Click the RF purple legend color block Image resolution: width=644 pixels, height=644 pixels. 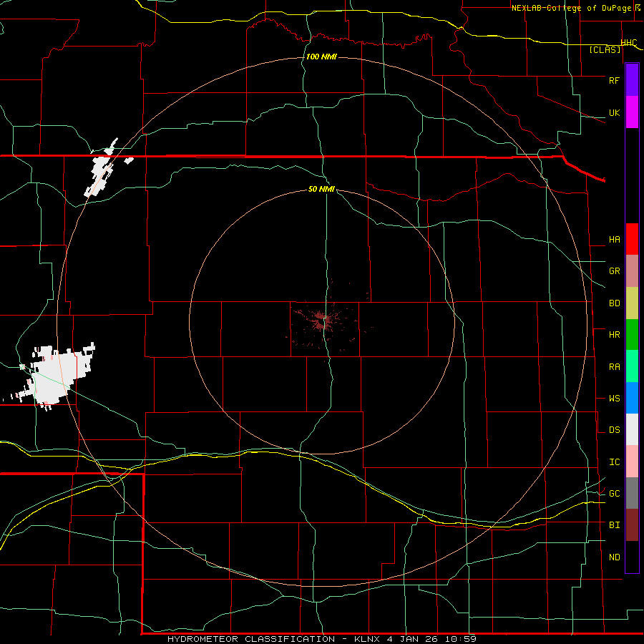(x=632, y=80)
